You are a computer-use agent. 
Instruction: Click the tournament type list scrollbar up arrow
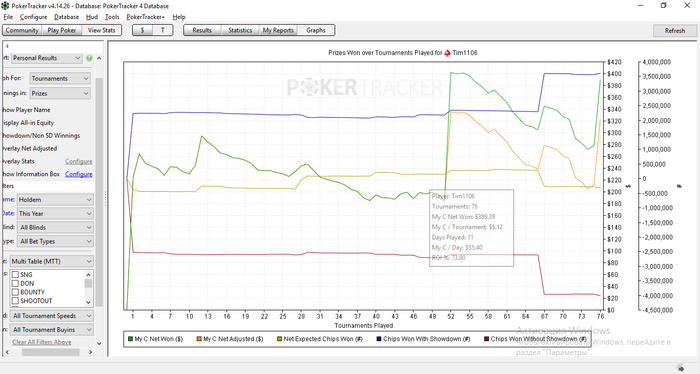88,274
